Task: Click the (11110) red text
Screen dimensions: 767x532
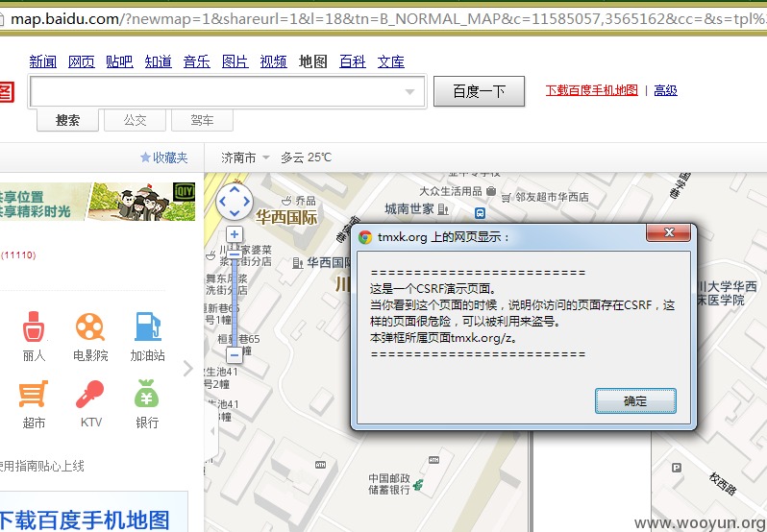Action: click(18, 255)
